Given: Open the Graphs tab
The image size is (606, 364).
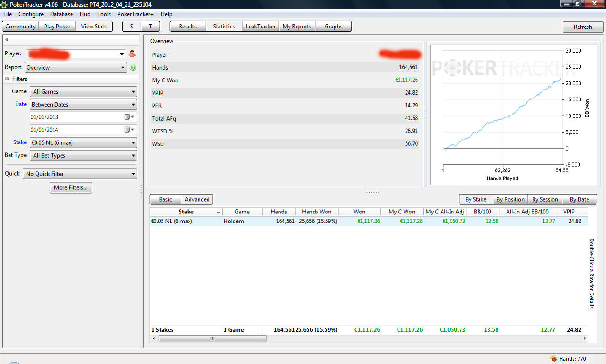Looking at the screenshot, I should point(334,27).
